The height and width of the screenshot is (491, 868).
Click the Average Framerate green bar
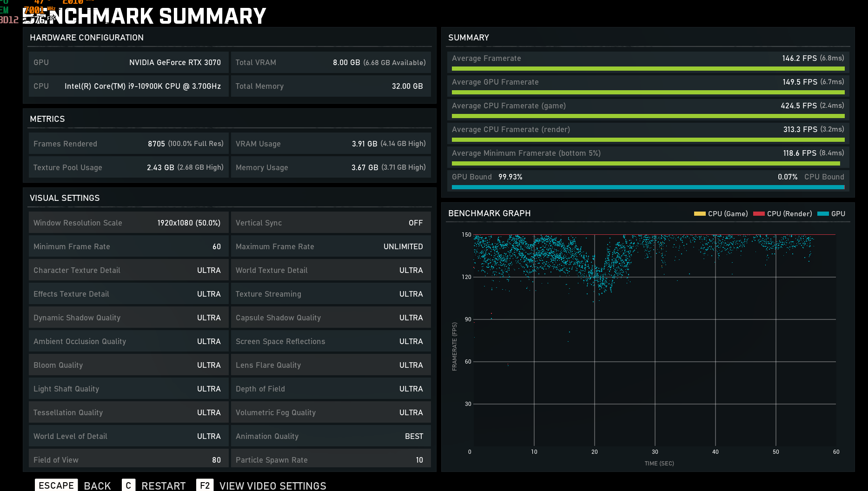tap(648, 69)
